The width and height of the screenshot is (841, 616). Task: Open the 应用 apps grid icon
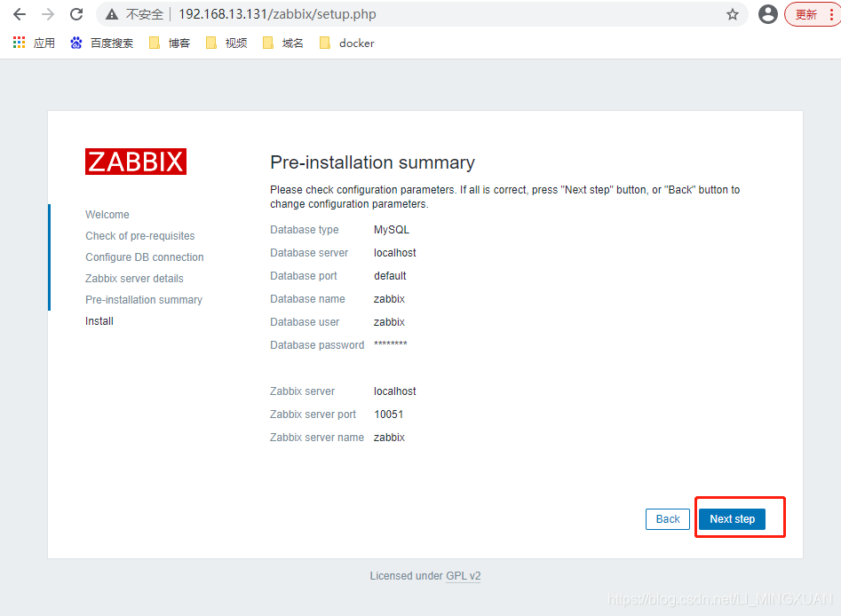(20, 43)
